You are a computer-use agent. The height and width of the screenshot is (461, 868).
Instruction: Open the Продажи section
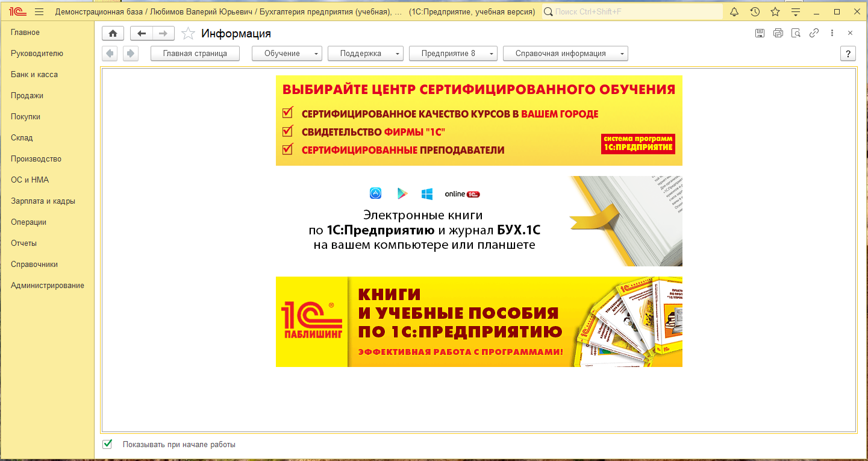27,96
